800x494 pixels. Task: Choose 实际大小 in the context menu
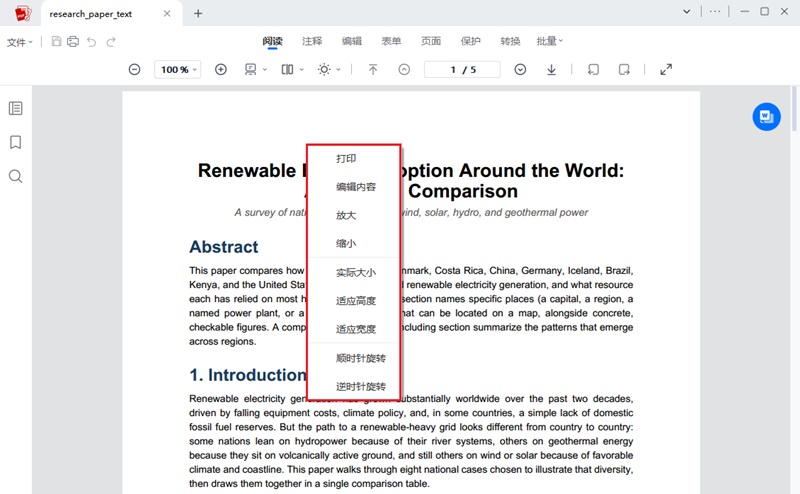[x=354, y=273]
